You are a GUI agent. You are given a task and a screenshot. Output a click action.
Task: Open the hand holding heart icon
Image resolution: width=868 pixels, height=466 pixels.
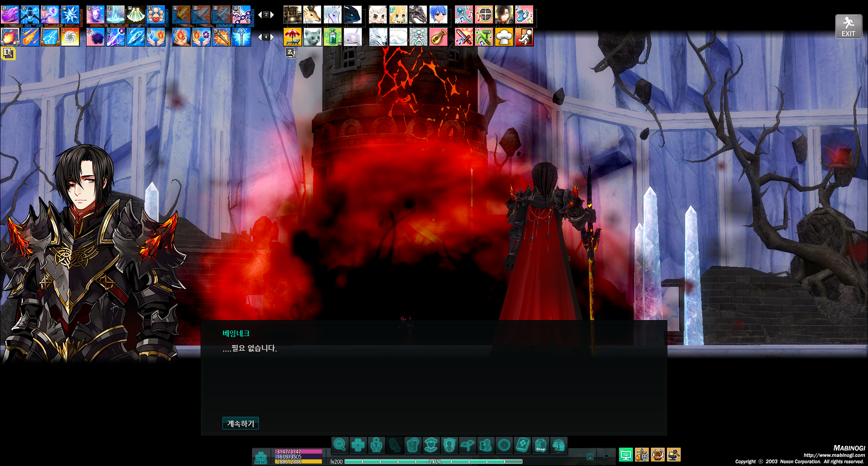coord(431,445)
